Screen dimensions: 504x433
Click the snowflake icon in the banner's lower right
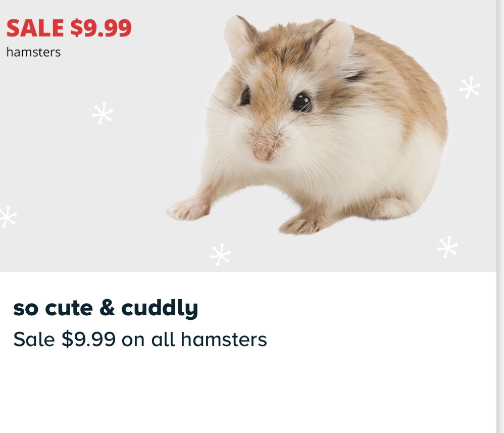coord(448,247)
